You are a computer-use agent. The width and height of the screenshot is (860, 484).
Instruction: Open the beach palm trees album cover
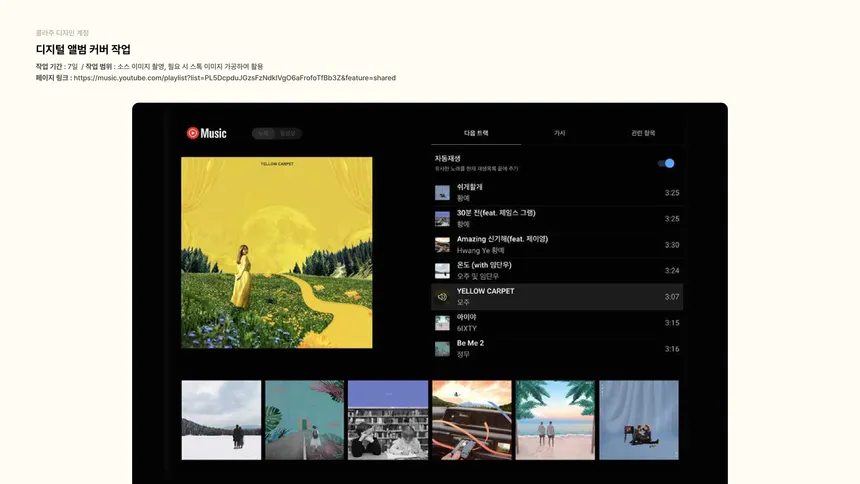tap(555, 420)
